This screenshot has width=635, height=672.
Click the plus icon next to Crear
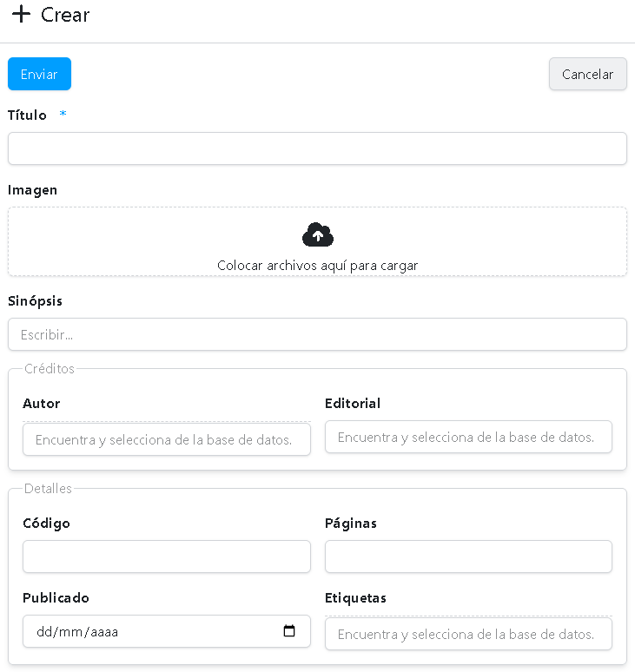pyautogui.click(x=21, y=14)
